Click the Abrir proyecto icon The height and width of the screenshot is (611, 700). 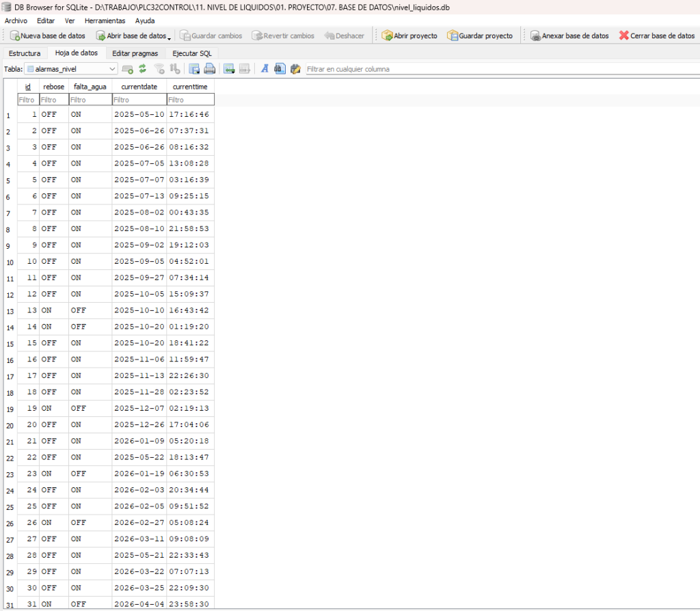click(x=387, y=36)
